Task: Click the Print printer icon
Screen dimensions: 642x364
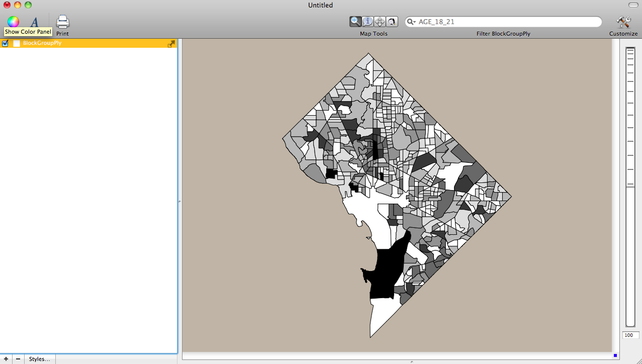Action: 62,22
